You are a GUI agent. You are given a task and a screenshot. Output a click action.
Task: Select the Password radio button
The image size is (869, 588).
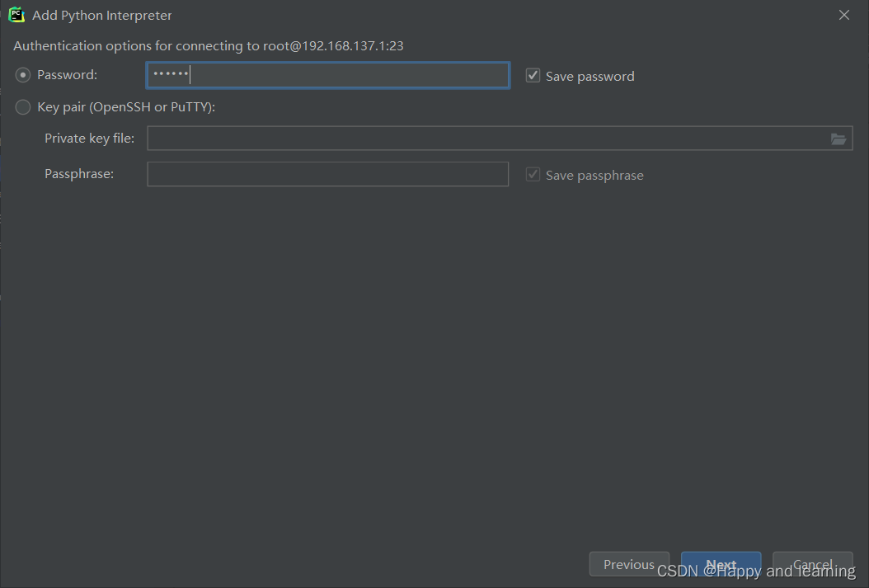pyautogui.click(x=23, y=75)
